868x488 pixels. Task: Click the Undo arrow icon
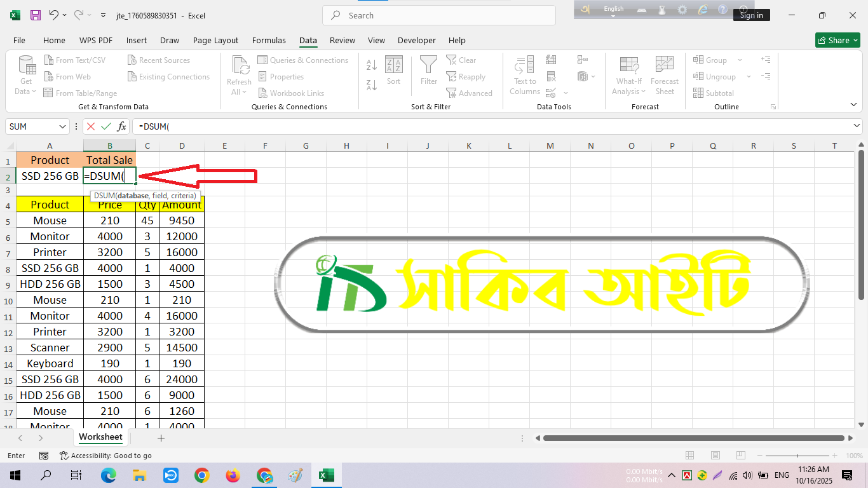pos(54,15)
